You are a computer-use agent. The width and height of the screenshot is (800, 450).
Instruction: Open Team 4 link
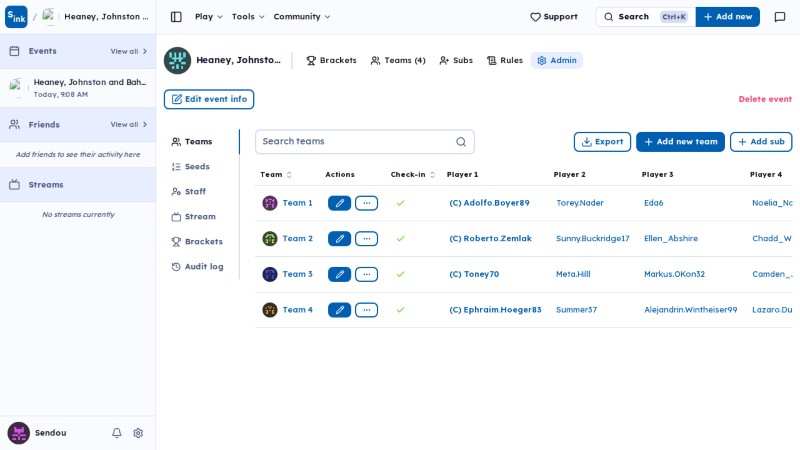point(297,310)
